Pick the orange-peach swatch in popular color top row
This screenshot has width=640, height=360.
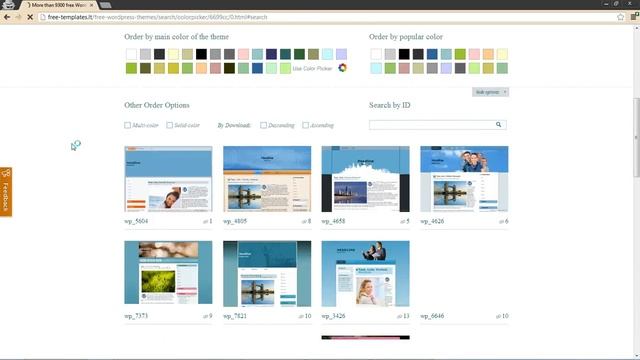tap(488, 54)
